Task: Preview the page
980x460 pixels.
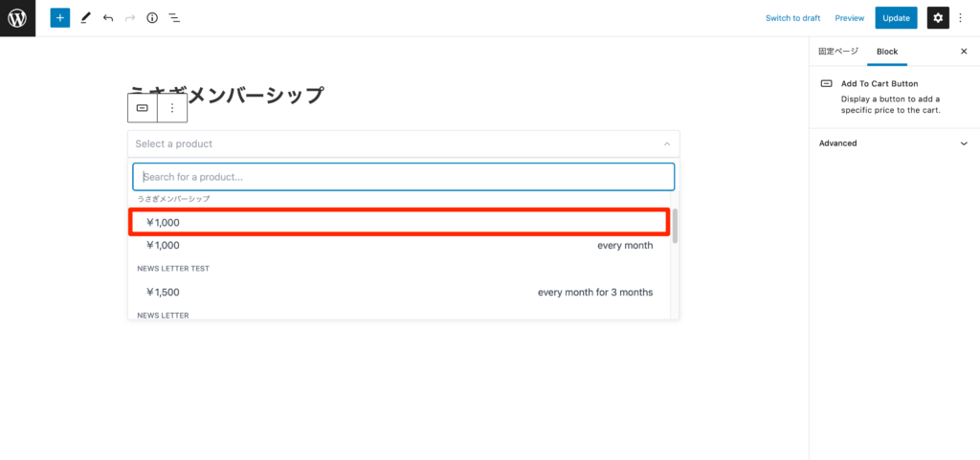Action: pos(850,18)
